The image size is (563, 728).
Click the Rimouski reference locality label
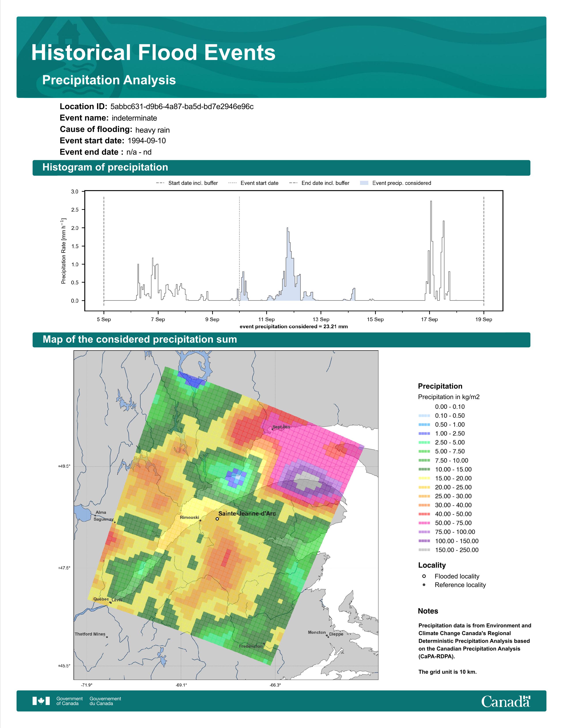189,517
